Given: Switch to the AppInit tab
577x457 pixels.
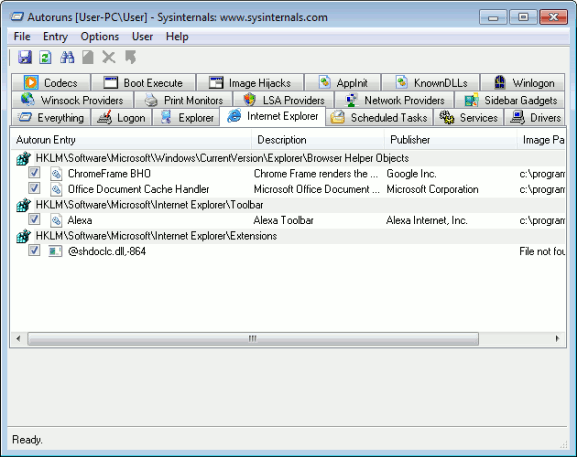Looking at the screenshot, I should click(x=343, y=82).
